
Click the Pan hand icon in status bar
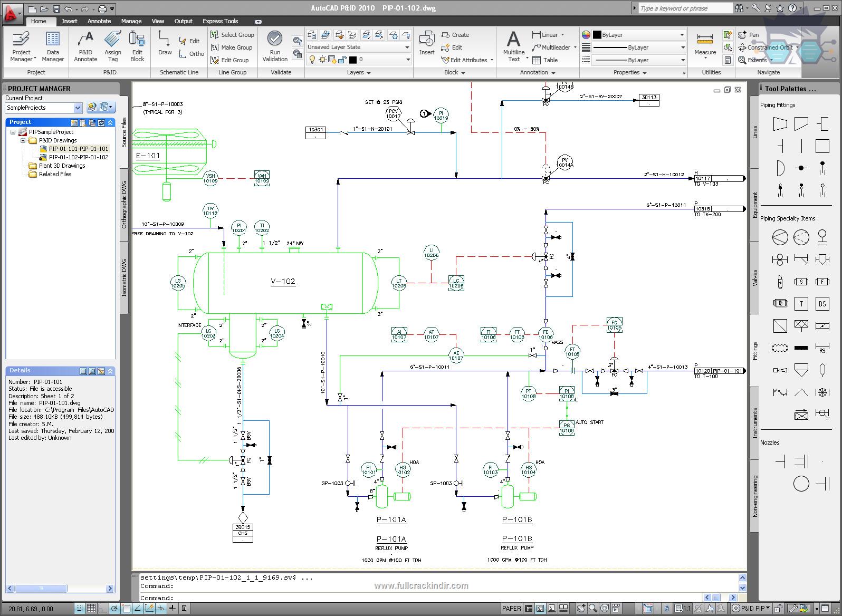581,609
